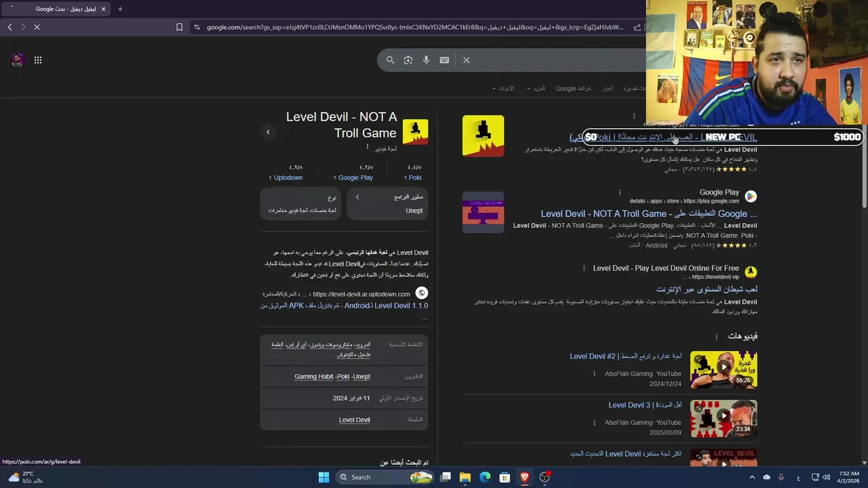Viewport: 868px width, 488px height.
Task: Open the site info icon beside the URL
Action: pyautogui.click(x=197, y=27)
